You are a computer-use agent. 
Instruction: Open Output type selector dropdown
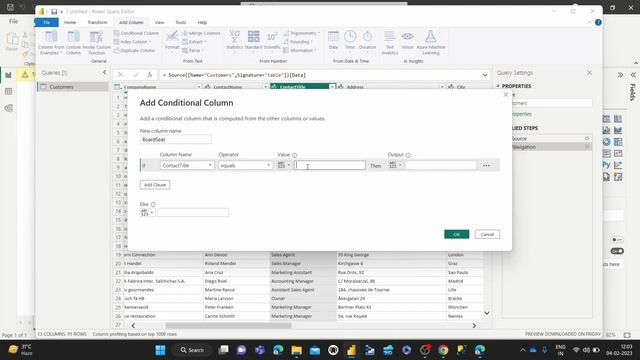tap(395, 165)
